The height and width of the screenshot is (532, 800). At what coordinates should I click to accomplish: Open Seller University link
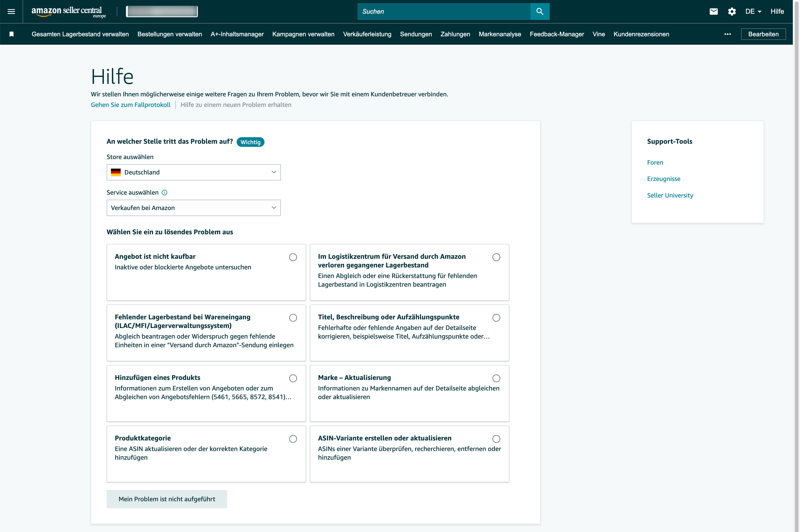point(670,195)
